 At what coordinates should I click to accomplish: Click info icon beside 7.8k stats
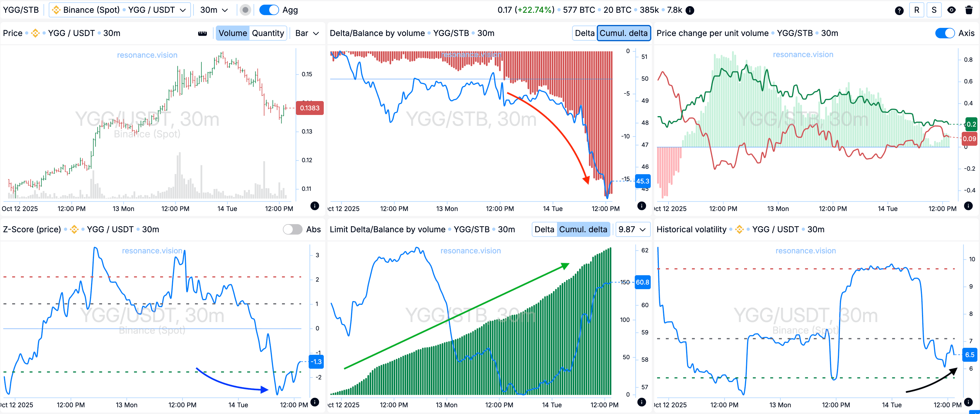pyautogui.click(x=690, y=10)
